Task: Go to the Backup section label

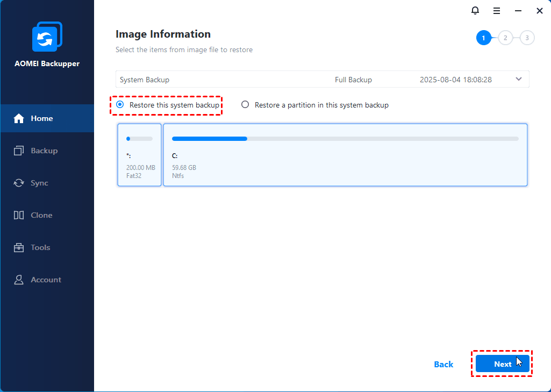Action: (x=44, y=151)
